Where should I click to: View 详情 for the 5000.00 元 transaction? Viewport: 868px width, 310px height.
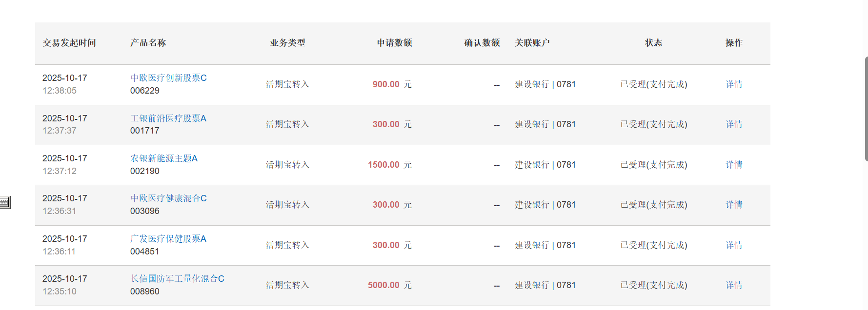pos(734,285)
